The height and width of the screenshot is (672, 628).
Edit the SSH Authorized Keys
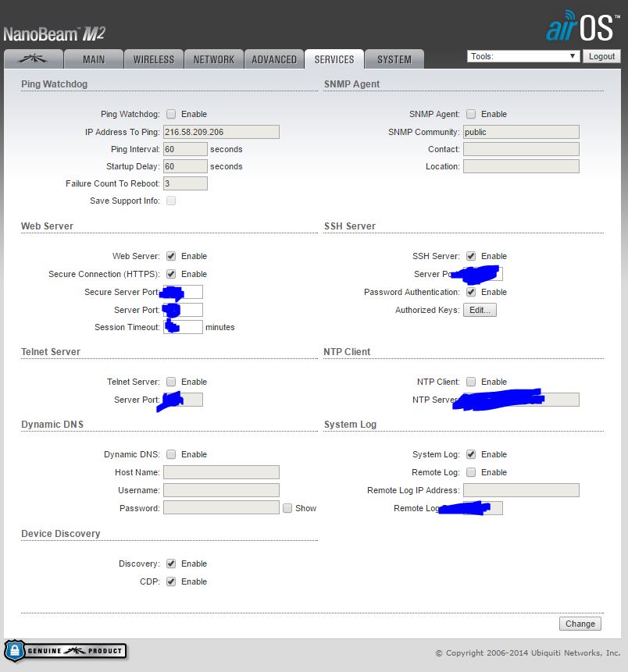click(480, 310)
